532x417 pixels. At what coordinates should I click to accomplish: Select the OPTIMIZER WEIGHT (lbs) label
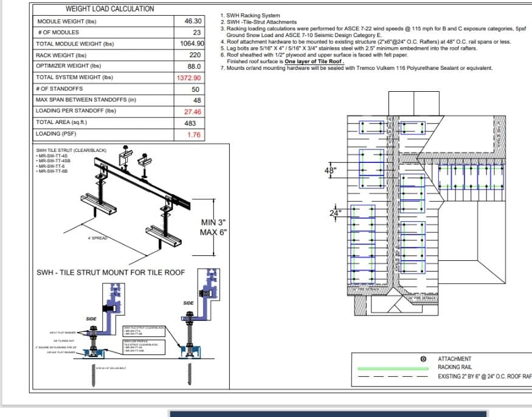tap(69, 66)
